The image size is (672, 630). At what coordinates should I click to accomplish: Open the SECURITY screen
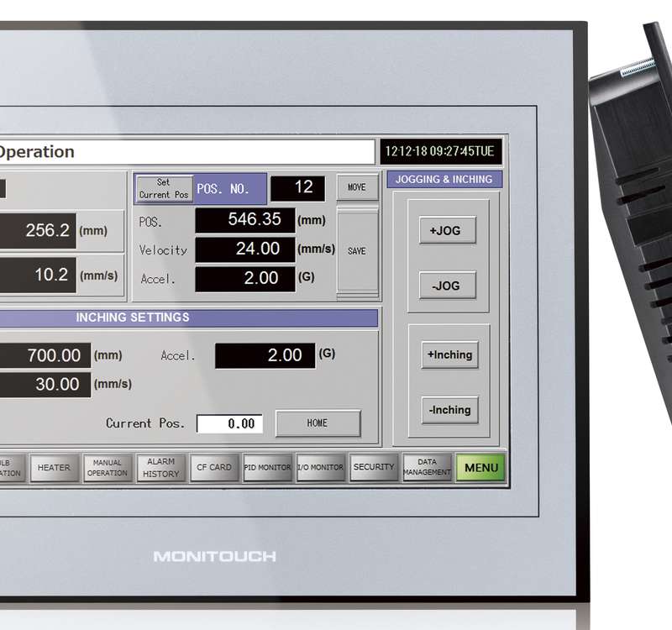pos(374,468)
